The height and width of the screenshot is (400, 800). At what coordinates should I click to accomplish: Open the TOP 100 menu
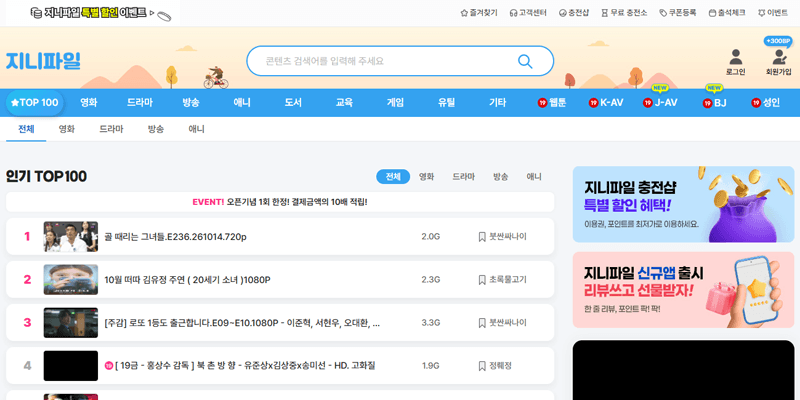pyautogui.click(x=35, y=103)
